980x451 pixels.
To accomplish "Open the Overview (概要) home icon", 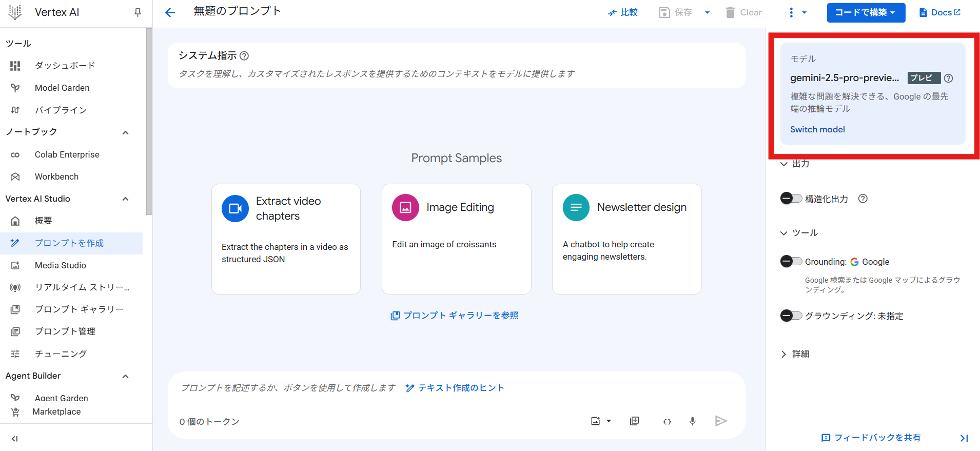I will click(x=15, y=221).
